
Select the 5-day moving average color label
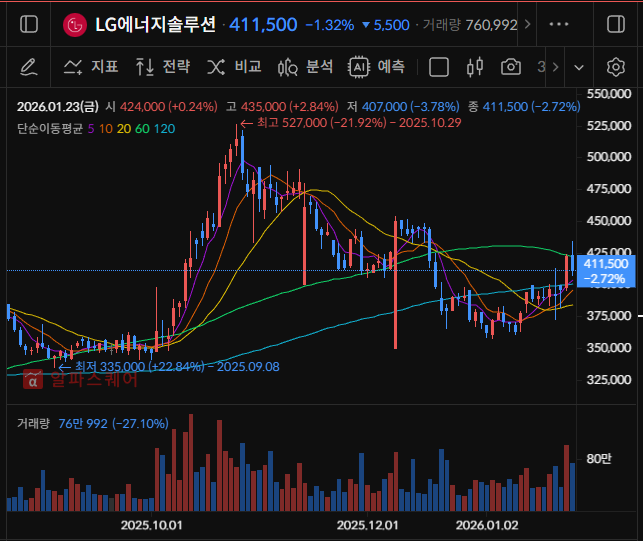[91, 129]
